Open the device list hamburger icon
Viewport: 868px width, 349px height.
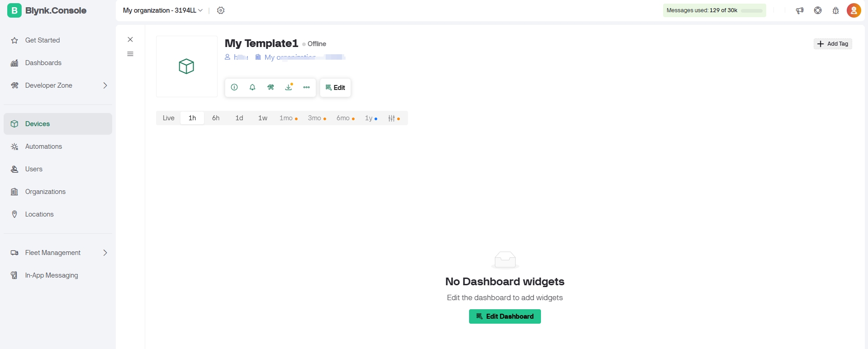[130, 54]
